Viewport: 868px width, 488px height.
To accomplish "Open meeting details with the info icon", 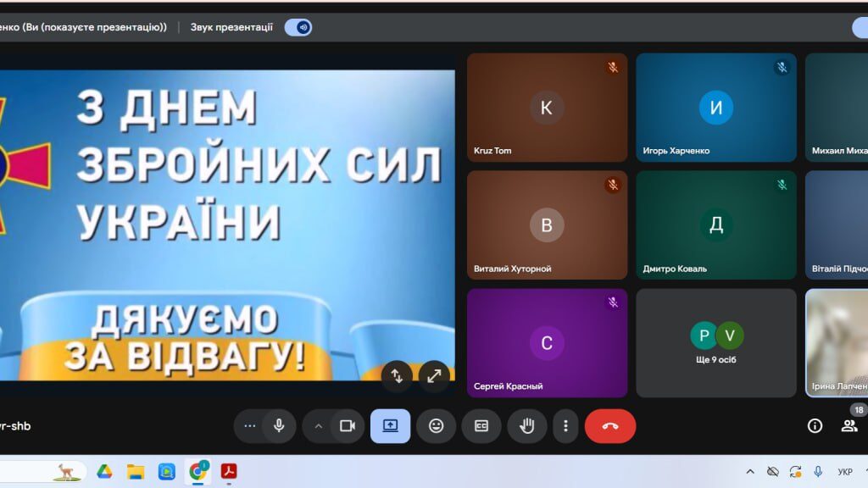I will tap(815, 427).
